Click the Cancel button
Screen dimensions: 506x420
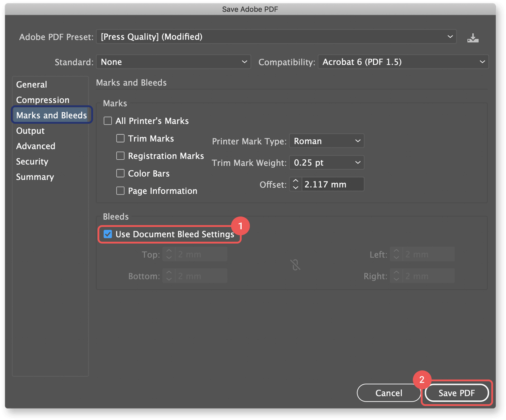[x=389, y=393]
